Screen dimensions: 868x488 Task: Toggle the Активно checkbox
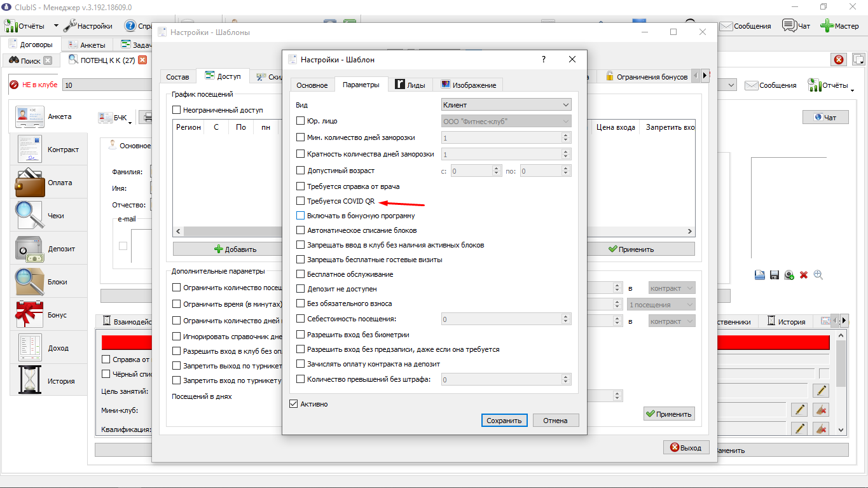coord(293,403)
